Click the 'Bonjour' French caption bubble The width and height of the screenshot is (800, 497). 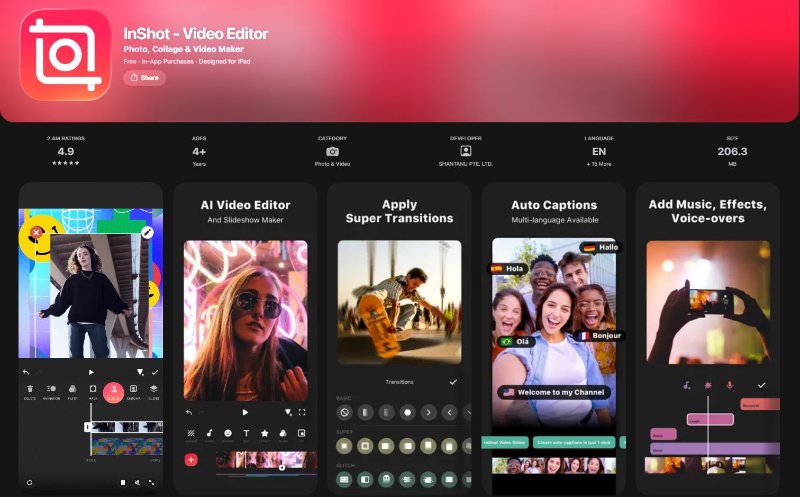600,336
